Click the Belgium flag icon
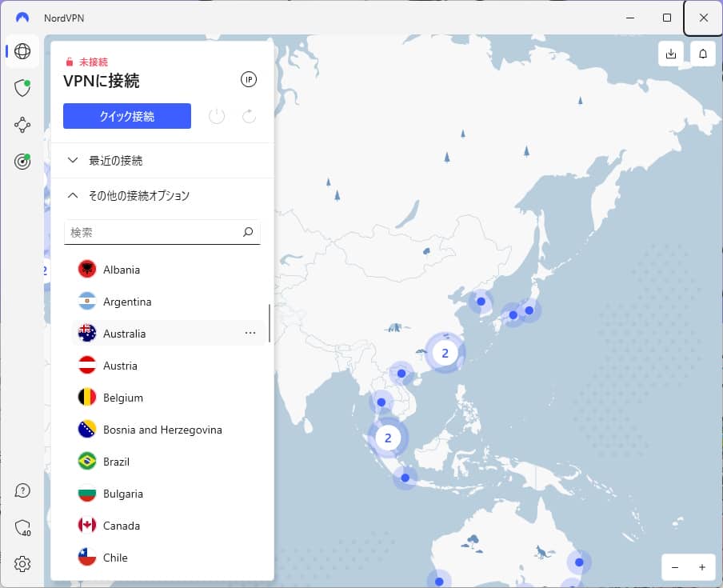Image resolution: width=723 pixels, height=588 pixels. click(x=86, y=397)
